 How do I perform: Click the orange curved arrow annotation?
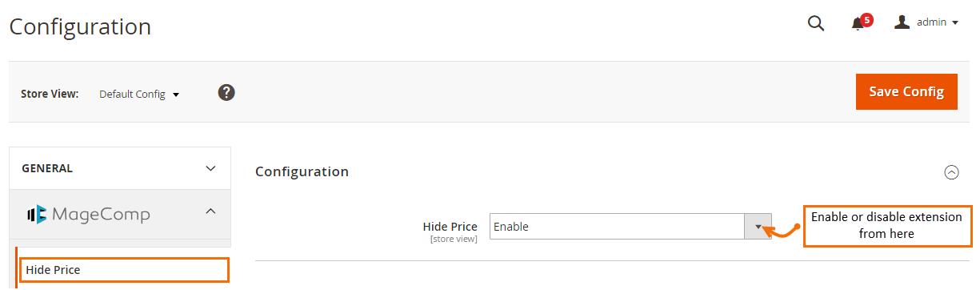(783, 231)
